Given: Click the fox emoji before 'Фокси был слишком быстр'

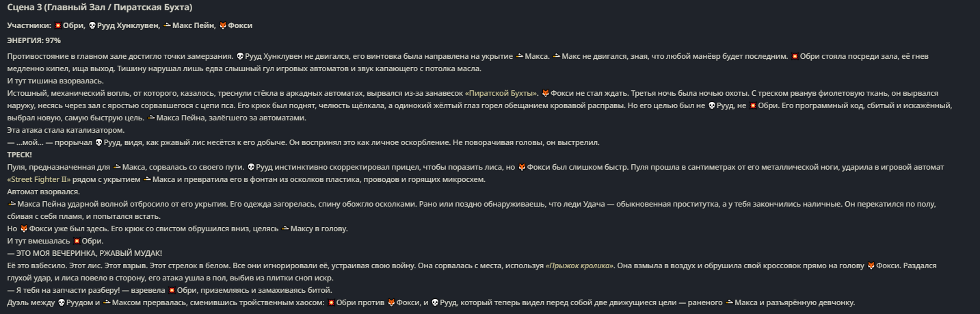Looking at the screenshot, I should [522, 167].
